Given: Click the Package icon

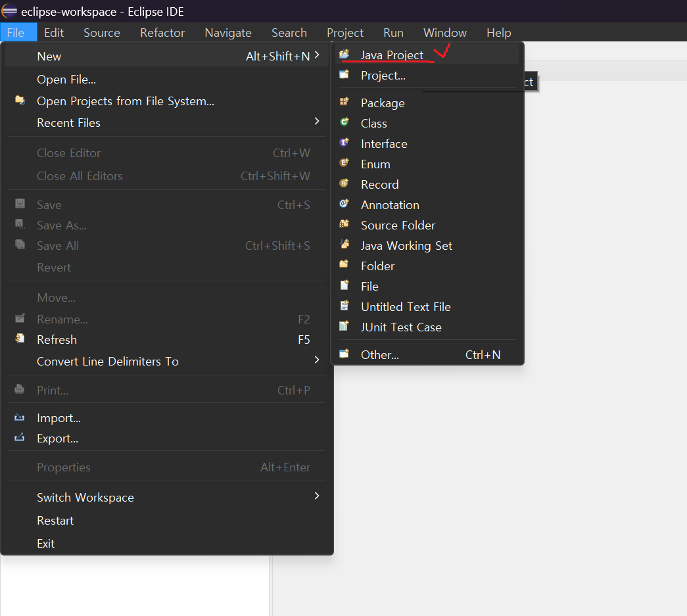Looking at the screenshot, I should point(344,102).
